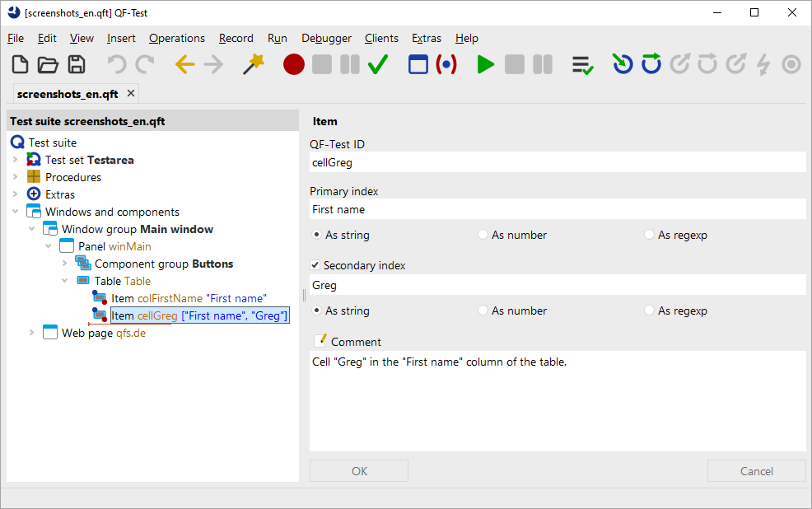Collapse Window group Main window node
Image resolution: width=812 pixels, height=509 pixels.
pyautogui.click(x=31, y=229)
